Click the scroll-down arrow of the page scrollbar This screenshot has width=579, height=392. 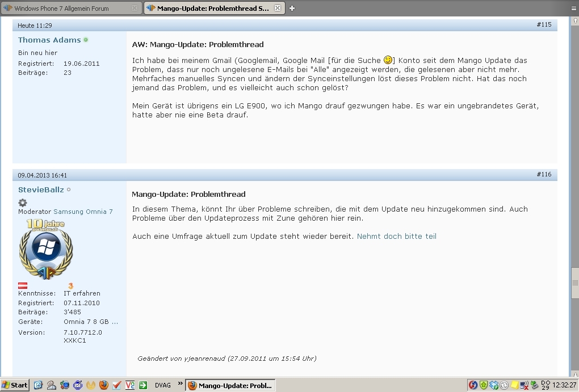[575, 374]
